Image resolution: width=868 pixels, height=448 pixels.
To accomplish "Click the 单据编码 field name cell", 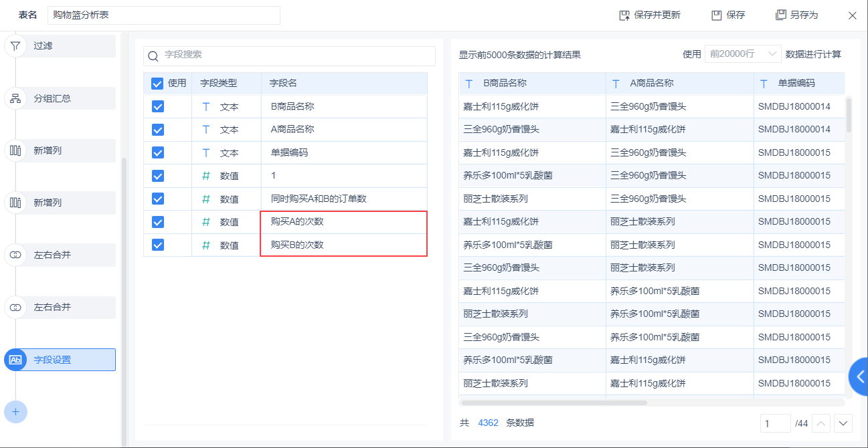I will coord(344,152).
